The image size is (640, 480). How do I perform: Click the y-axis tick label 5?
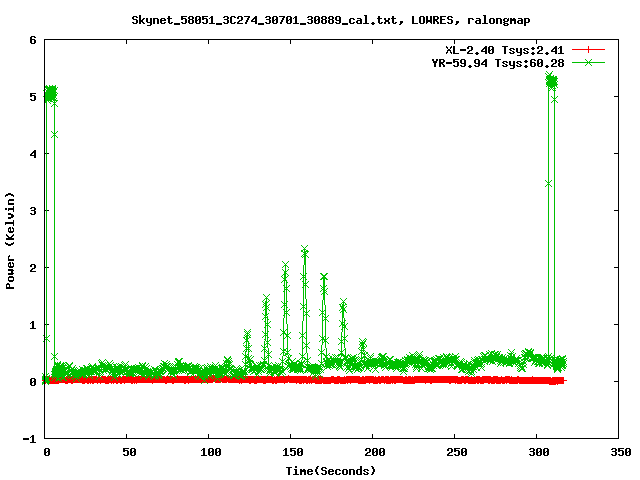(33, 97)
